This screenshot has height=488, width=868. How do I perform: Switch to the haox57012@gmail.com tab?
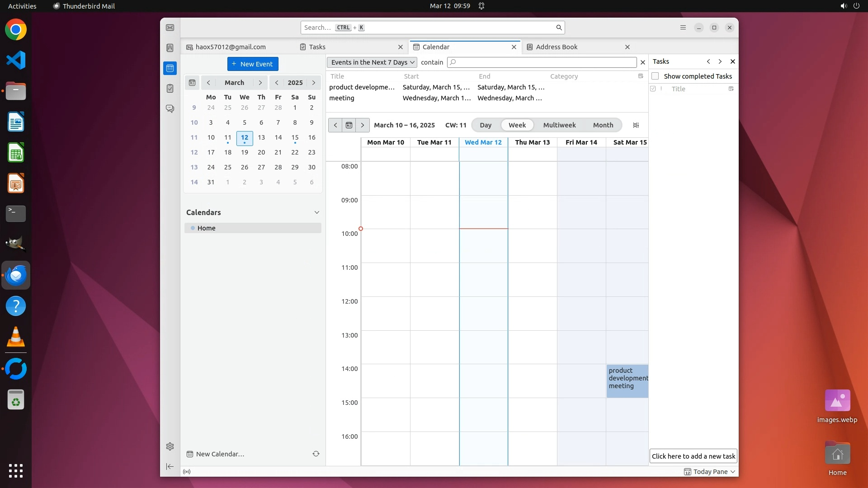click(x=231, y=47)
